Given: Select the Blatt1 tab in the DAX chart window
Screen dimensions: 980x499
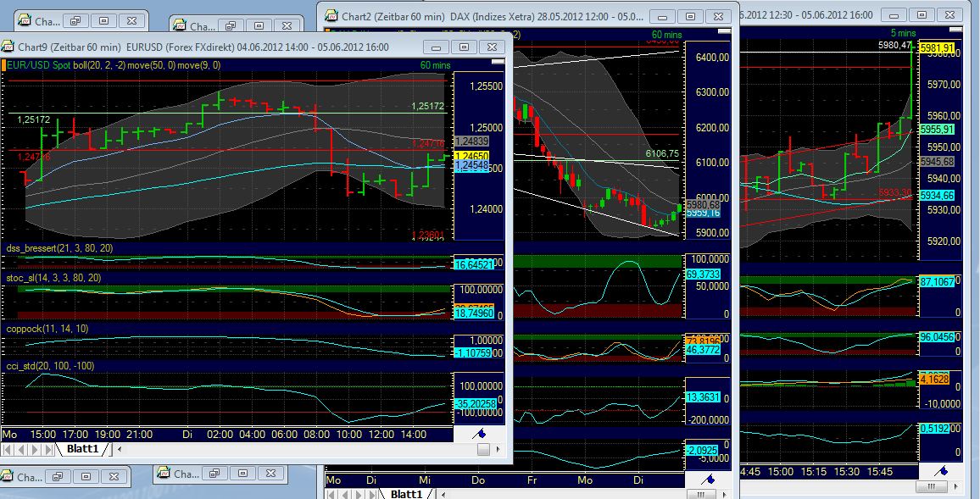Looking at the screenshot, I should (x=407, y=494).
